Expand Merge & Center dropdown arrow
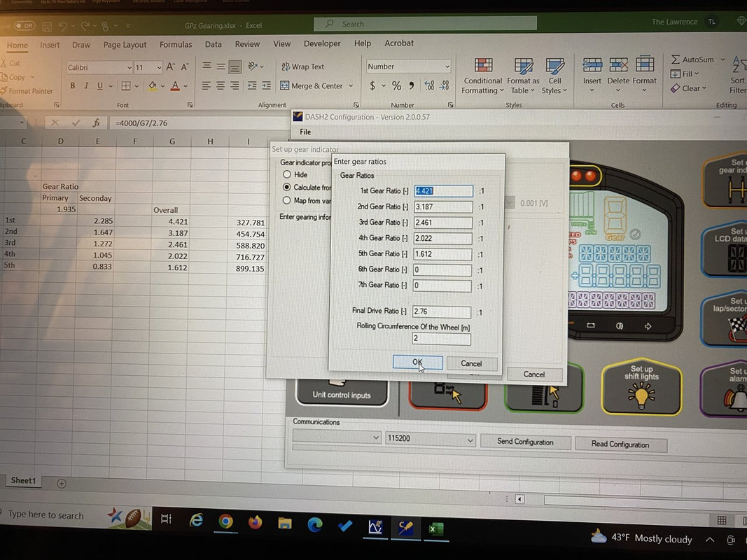 coord(351,85)
